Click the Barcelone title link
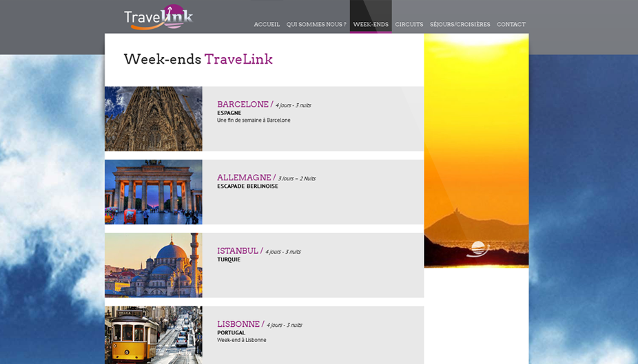Image resolution: width=638 pixels, height=364 pixels. (x=243, y=105)
